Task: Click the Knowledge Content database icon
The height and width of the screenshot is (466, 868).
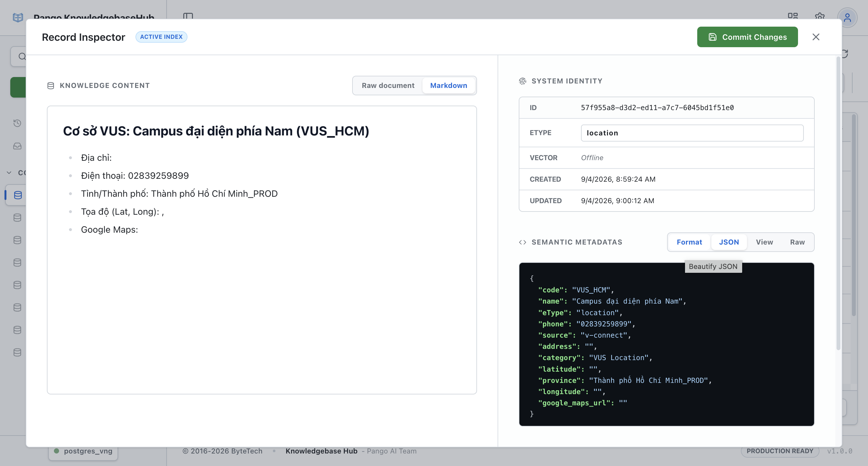Action: coord(50,86)
